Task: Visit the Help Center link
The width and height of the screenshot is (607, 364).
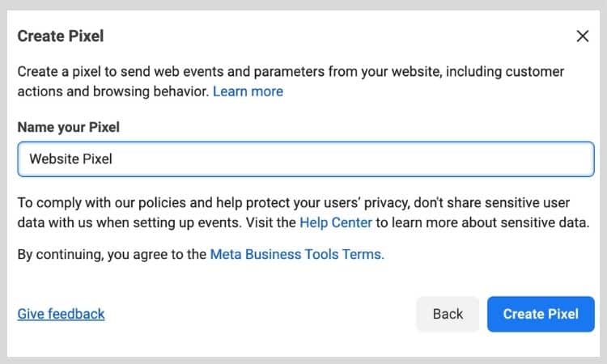Action: click(336, 222)
